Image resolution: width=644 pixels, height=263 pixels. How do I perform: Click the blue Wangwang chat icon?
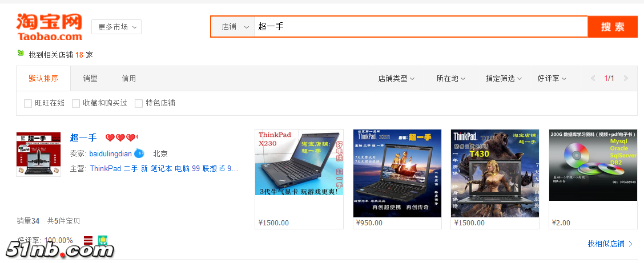[140, 153]
